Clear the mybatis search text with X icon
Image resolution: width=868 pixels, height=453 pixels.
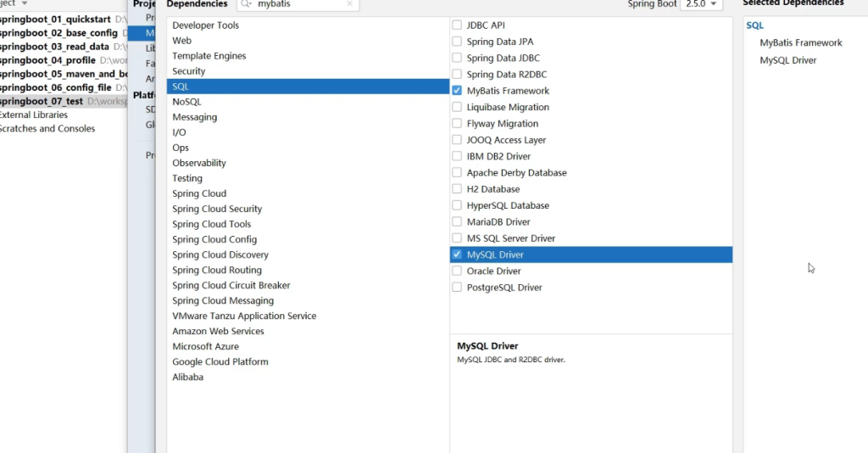point(350,4)
